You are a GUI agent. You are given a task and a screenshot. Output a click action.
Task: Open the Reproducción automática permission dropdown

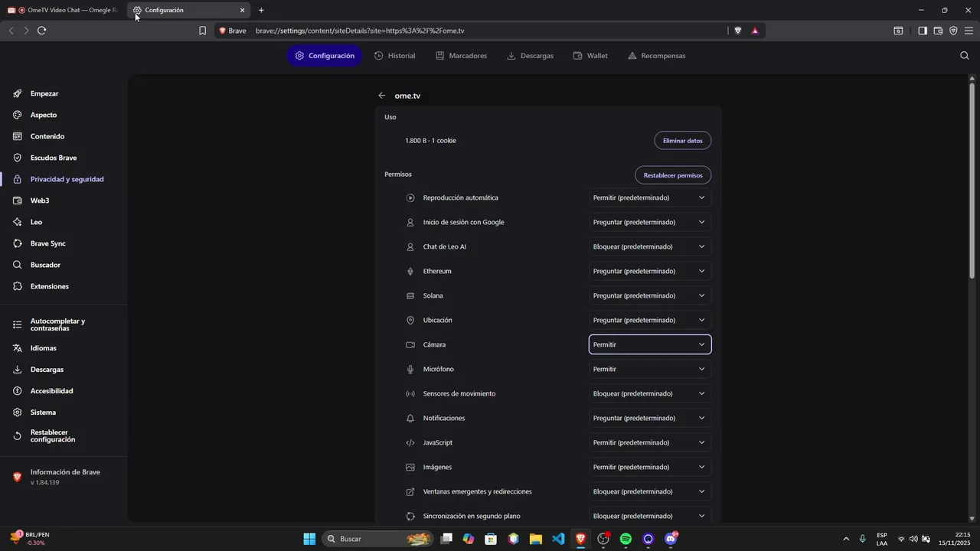coord(650,197)
